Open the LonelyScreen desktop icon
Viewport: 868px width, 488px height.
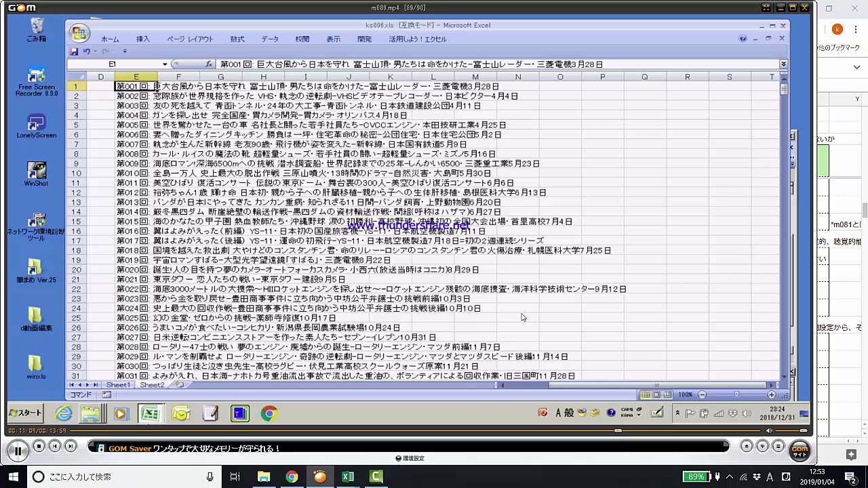pyautogui.click(x=36, y=126)
